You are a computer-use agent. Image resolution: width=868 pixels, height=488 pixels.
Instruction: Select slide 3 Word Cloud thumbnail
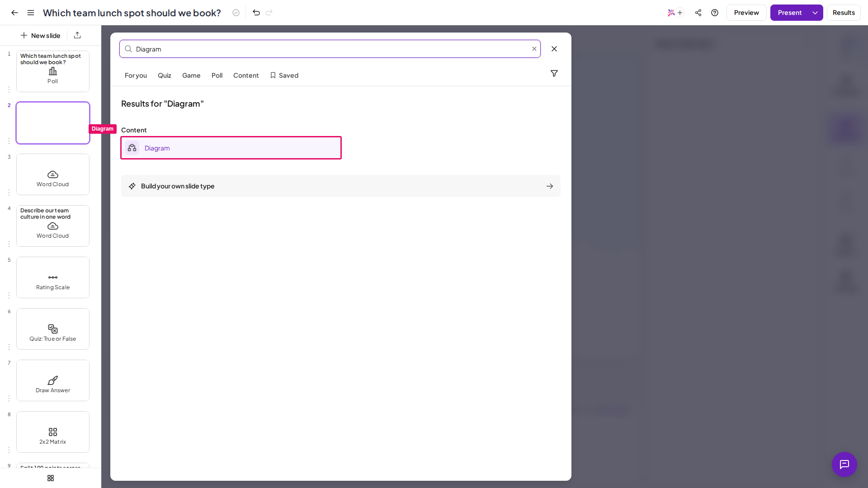(53, 174)
